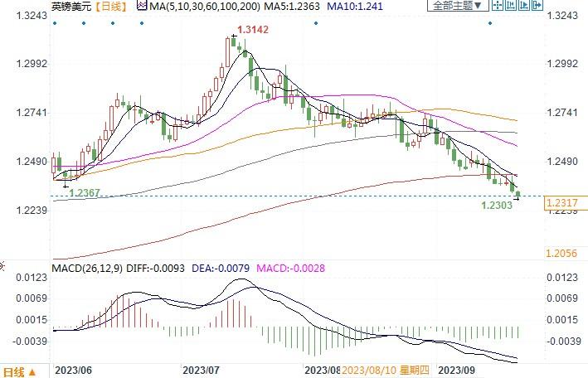
Task: Open the 日线 period selector at bottom left
Action: pyautogui.click(x=20, y=372)
